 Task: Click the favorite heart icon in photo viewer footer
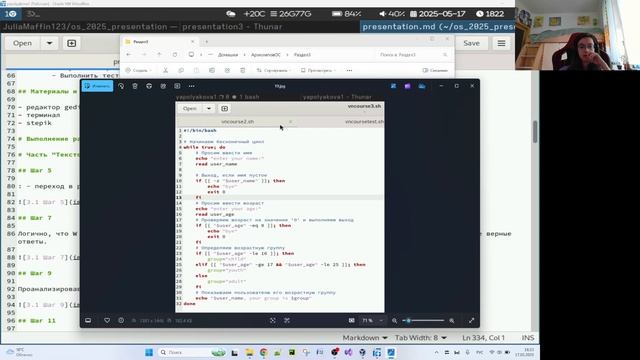[107, 320]
